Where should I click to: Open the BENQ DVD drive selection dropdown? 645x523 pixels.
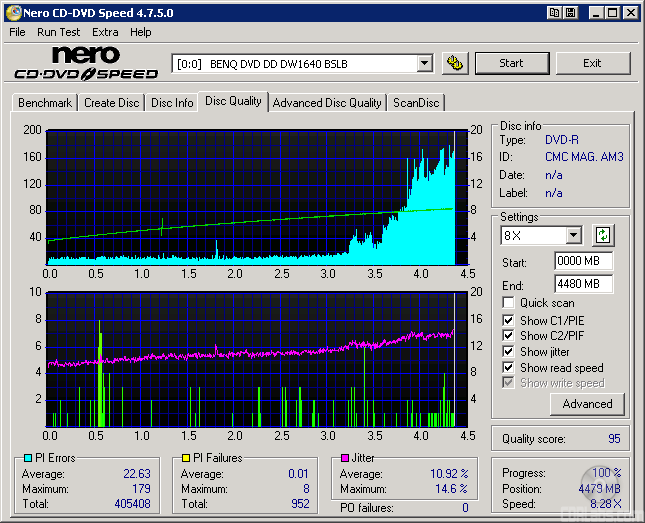424,63
